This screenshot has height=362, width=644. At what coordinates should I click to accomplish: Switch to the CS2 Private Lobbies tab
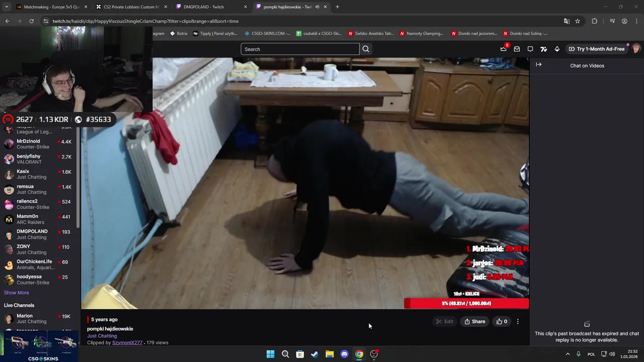click(131, 7)
